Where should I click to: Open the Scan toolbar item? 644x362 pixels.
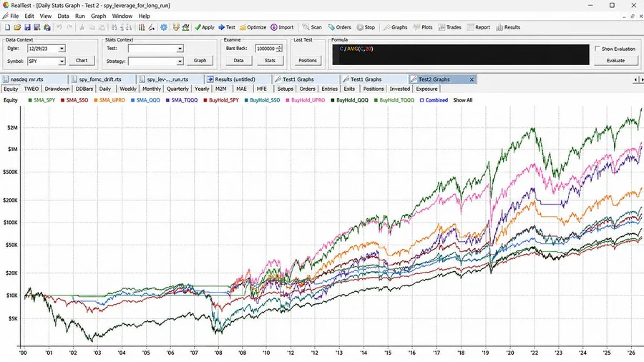coord(312,27)
